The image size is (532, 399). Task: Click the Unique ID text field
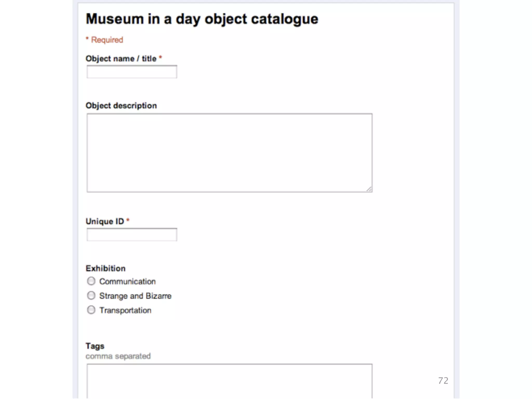pyautogui.click(x=132, y=235)
